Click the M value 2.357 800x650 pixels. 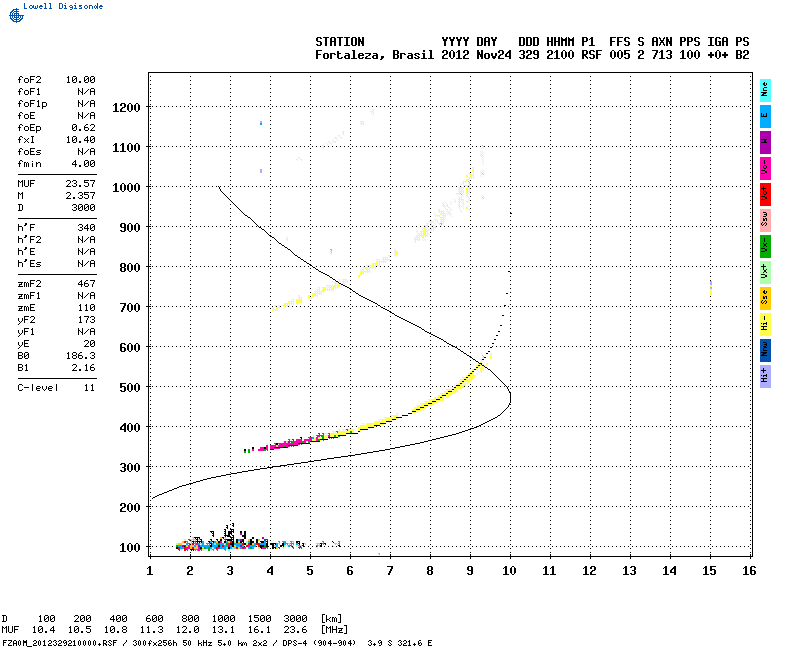[x=80, y=196]
